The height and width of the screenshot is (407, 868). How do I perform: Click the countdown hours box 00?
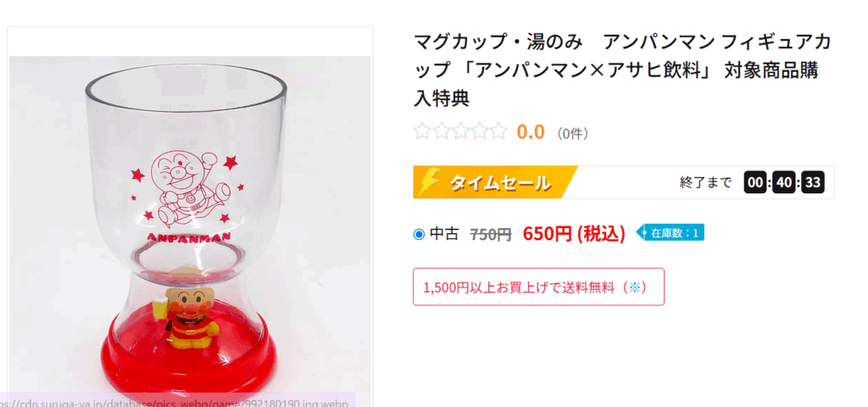click(755, 182)
